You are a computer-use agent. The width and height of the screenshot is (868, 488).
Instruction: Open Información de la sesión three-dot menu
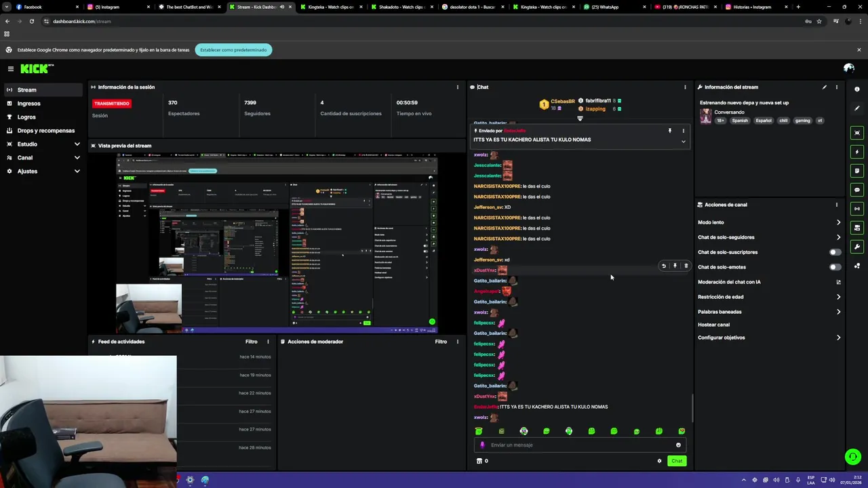point(457,87)
